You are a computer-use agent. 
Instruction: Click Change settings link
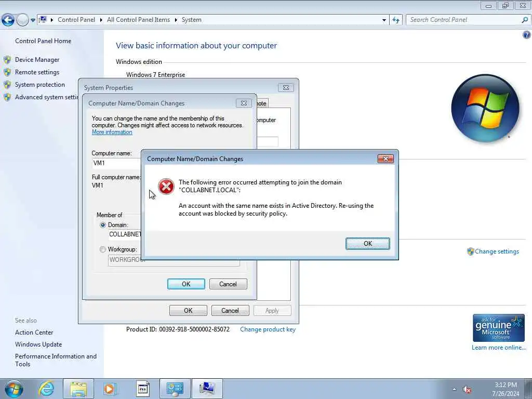tap(497, 251)
